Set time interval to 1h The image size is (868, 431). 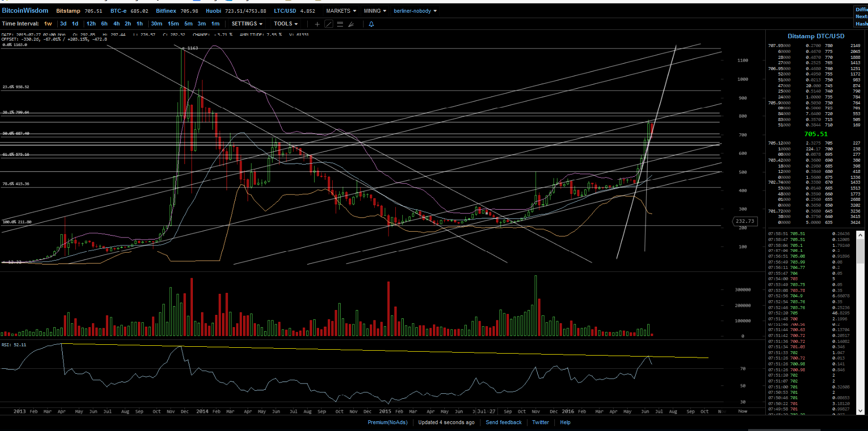point(139,24)
